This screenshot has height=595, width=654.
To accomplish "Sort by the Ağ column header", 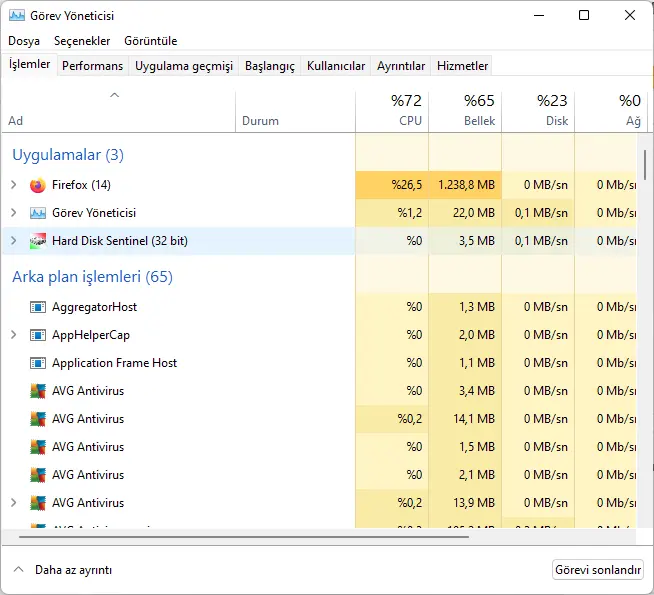I will [611, 112].
